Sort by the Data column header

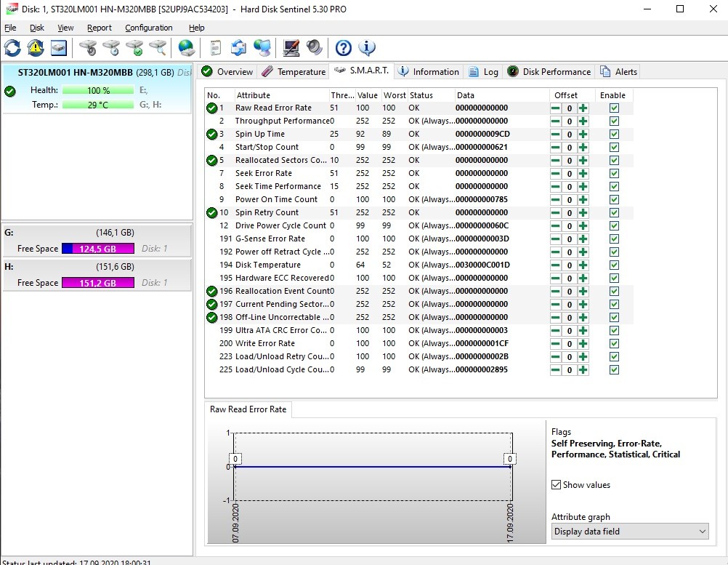pyautogui.click(x=501, y=95)
